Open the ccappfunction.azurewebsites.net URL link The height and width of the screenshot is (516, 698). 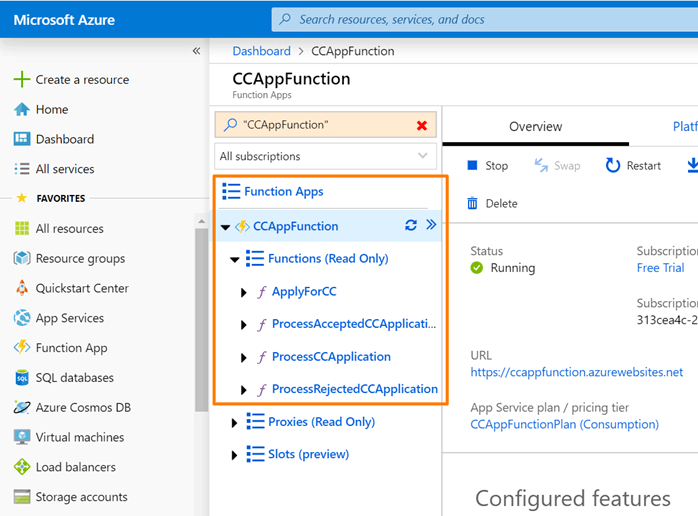point(576,372)
